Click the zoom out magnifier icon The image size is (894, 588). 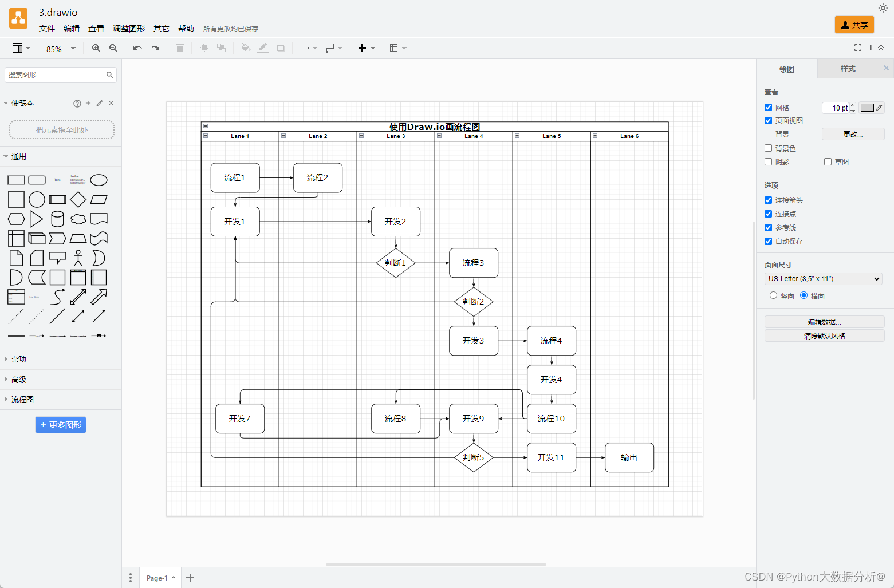[113, 48]
